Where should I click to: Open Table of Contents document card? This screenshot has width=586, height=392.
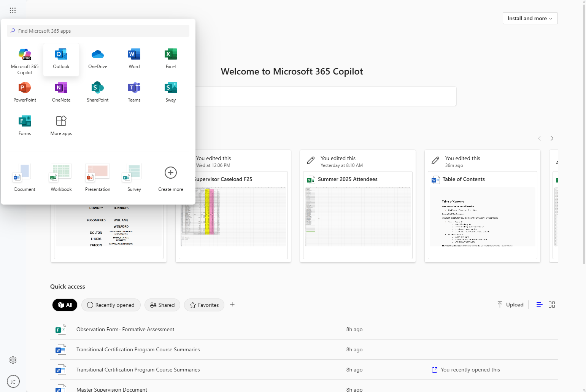(483, 206)
